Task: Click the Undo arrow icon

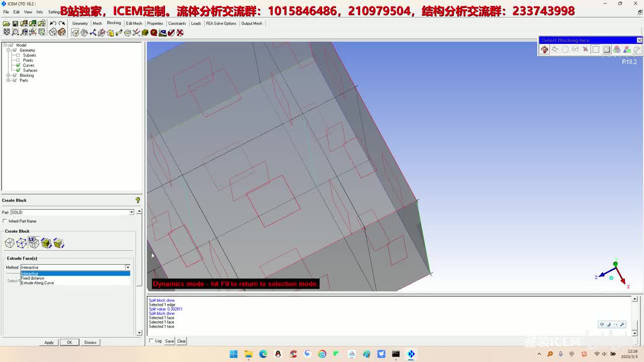Action: [53, 24]
